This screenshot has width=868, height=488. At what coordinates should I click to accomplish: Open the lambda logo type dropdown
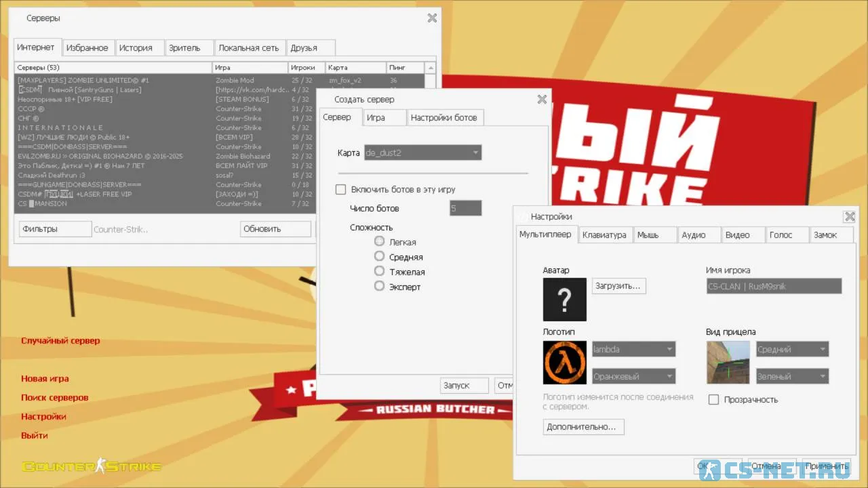633,349
